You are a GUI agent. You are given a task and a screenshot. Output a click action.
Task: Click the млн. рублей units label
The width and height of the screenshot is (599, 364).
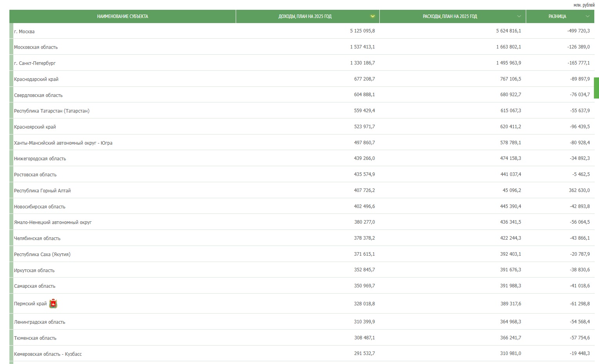pos(584,5)
